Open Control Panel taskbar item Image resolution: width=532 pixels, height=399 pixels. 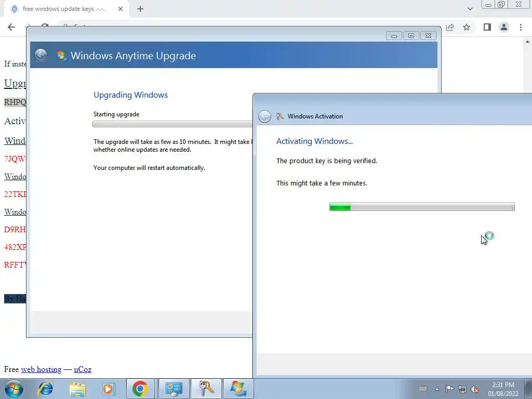pos(174,389)
